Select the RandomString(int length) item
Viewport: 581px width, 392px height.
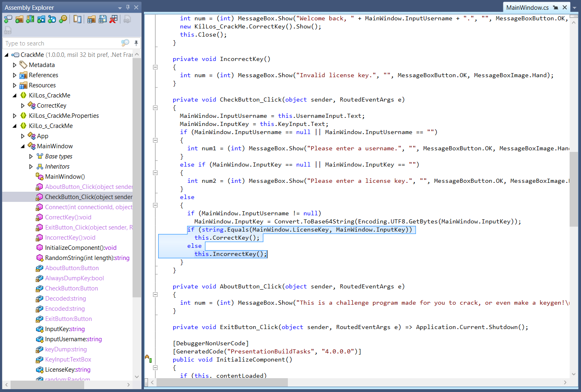(87, 258)
